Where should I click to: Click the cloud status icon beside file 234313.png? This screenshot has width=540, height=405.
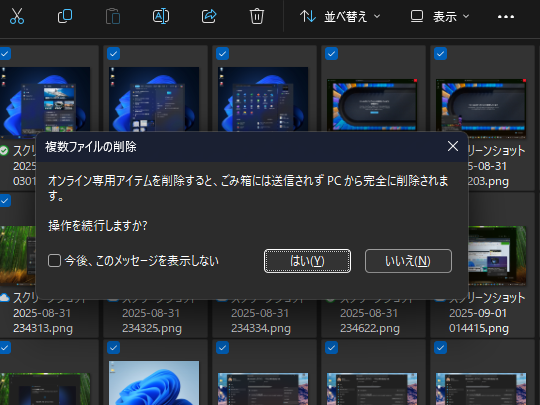pos(4,298)
